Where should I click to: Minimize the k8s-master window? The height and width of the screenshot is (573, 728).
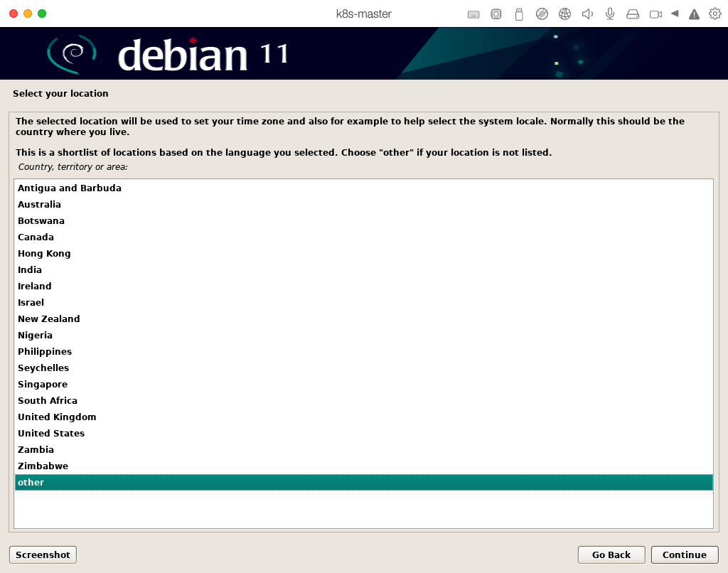28,14
